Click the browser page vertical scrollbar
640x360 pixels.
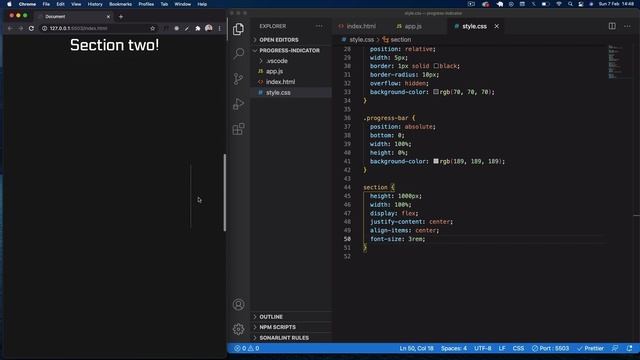pos(224,193)
